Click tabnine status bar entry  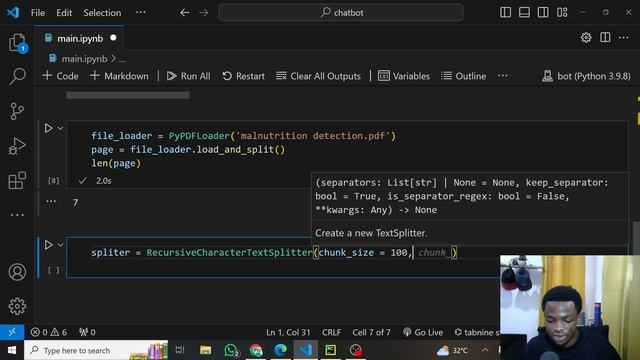(x=476, y=332)
